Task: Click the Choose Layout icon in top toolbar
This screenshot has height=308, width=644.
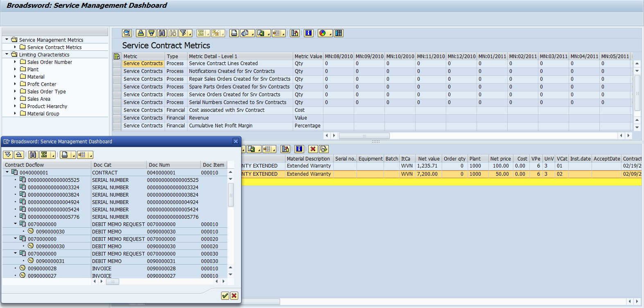Action: point(276,33)
